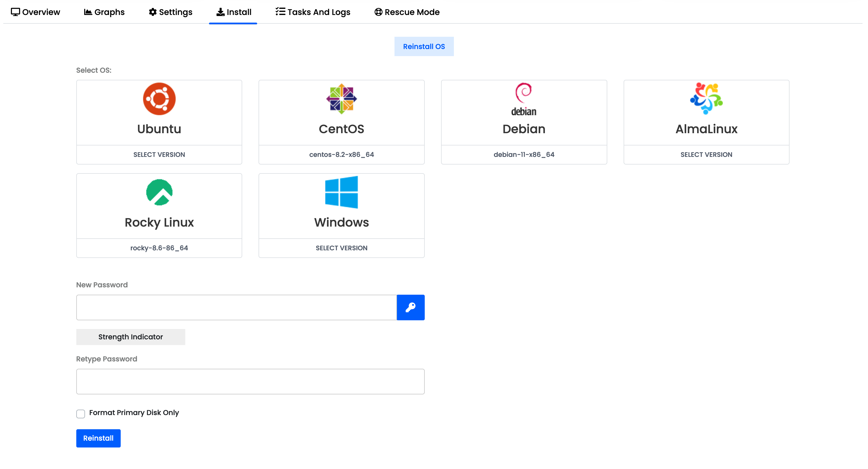Image resolution: width=868 pixels, height=469 pixels.
Task: Expand the centos-8.2-x86_64 version selector
Action: (x=341, y=155)
